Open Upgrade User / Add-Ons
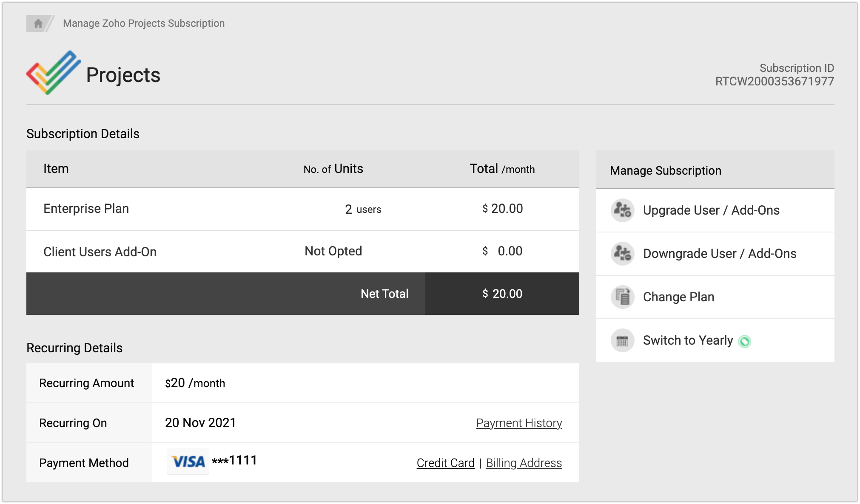The width and height of the screenshot is (860, 504). click(x=715, y=210)
